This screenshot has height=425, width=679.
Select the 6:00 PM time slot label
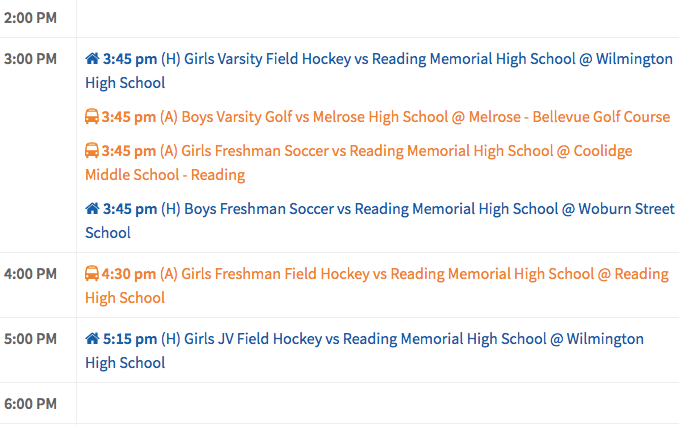[30, 404]
